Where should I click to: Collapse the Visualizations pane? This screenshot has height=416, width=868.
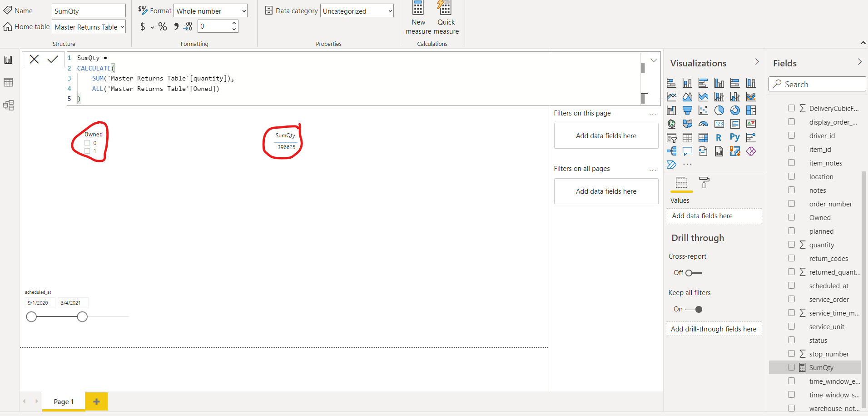(x=757, y=62)
